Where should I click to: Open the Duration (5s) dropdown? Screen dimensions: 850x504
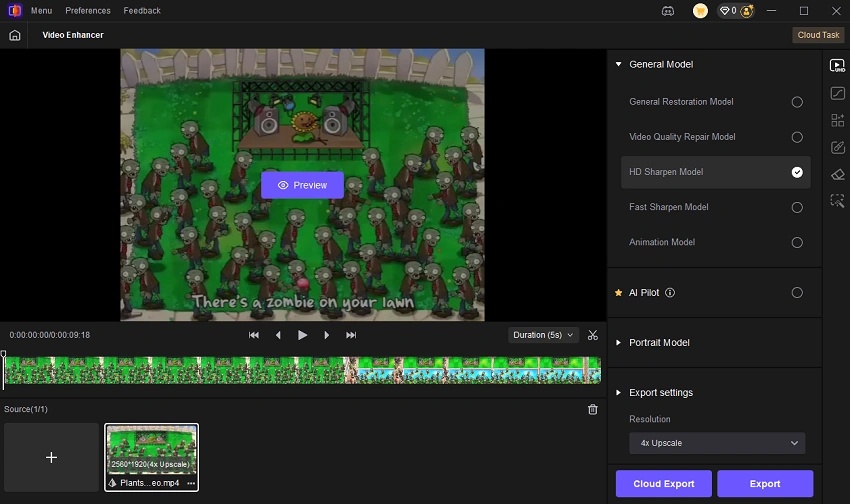[x=543, y=335]
